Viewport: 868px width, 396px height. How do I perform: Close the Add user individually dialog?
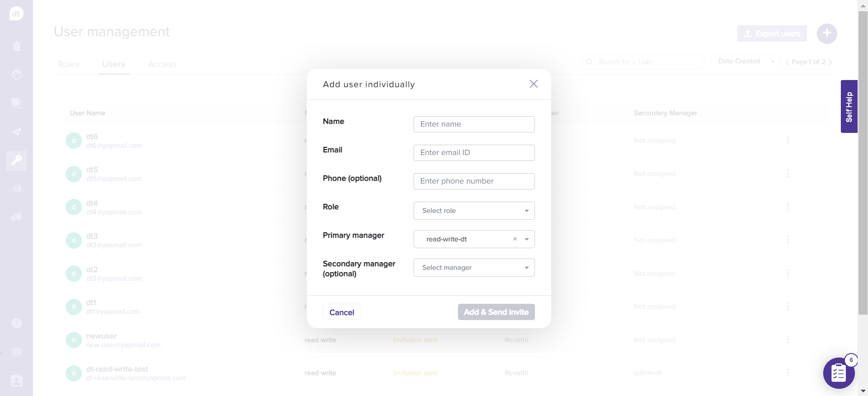tap(534, 84)
